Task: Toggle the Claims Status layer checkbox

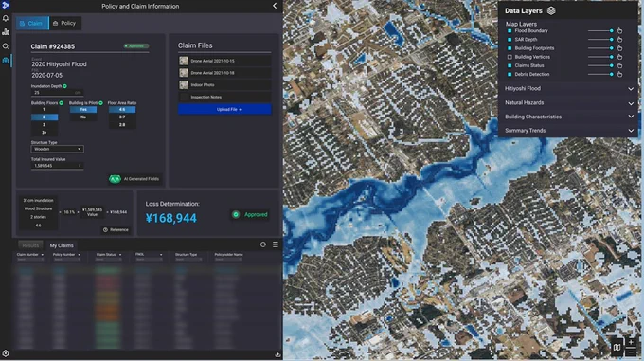Action: point(510,65)
